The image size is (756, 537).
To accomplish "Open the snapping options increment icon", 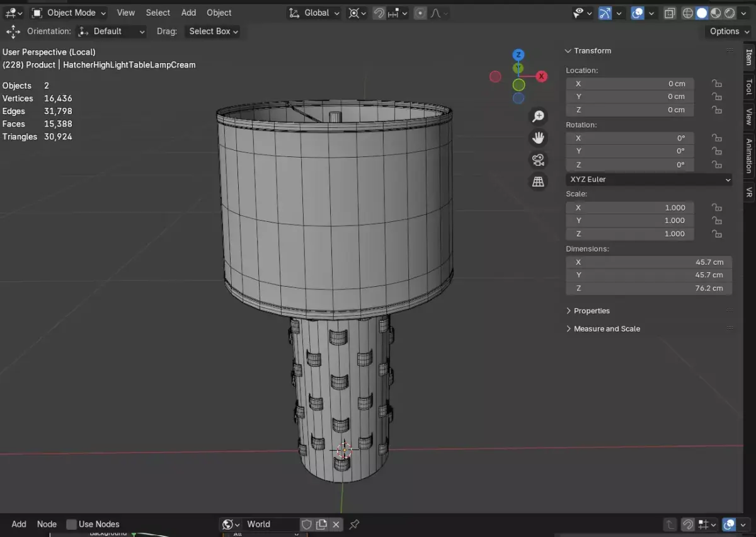I will click(398, 13).
